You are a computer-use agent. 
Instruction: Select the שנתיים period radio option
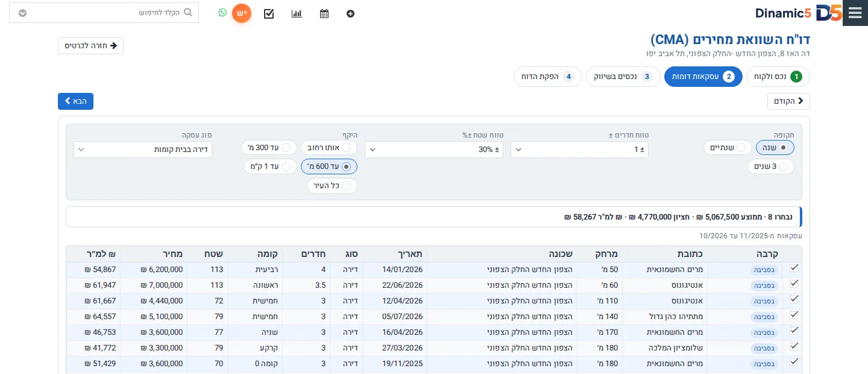point(728,147)
